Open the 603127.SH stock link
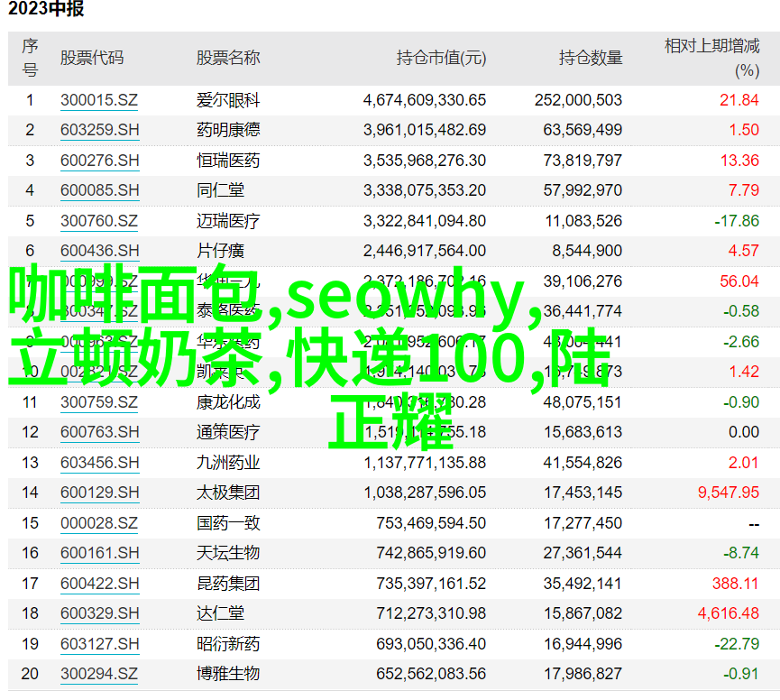Viewport: 780px width, 700px height. 99,644
